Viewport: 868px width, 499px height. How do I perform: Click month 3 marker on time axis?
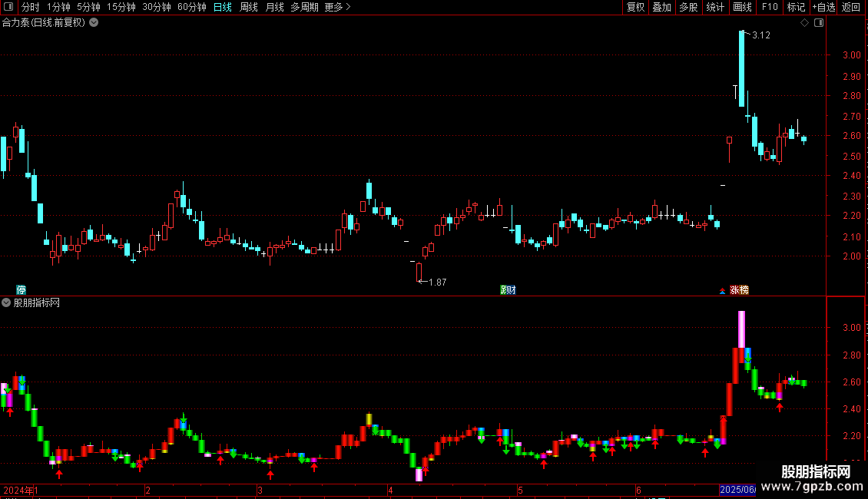point(260,490)
